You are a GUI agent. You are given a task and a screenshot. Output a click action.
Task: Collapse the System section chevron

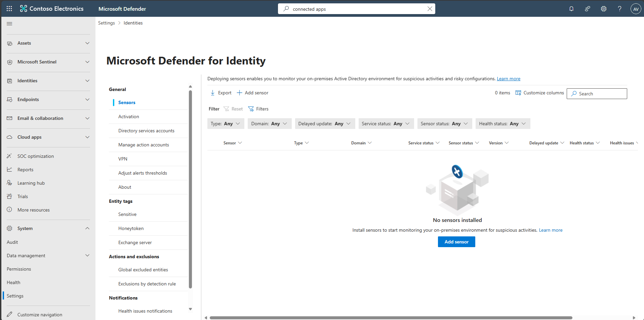coord(87,228)
